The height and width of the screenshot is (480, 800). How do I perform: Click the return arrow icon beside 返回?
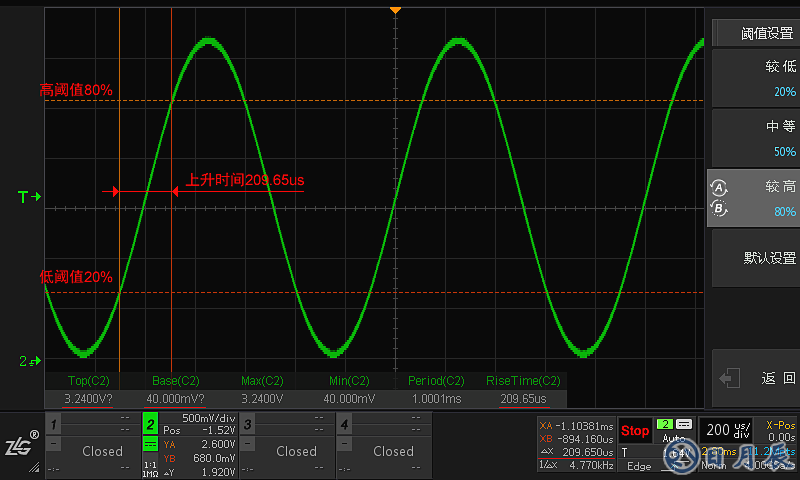coord(730,378)
